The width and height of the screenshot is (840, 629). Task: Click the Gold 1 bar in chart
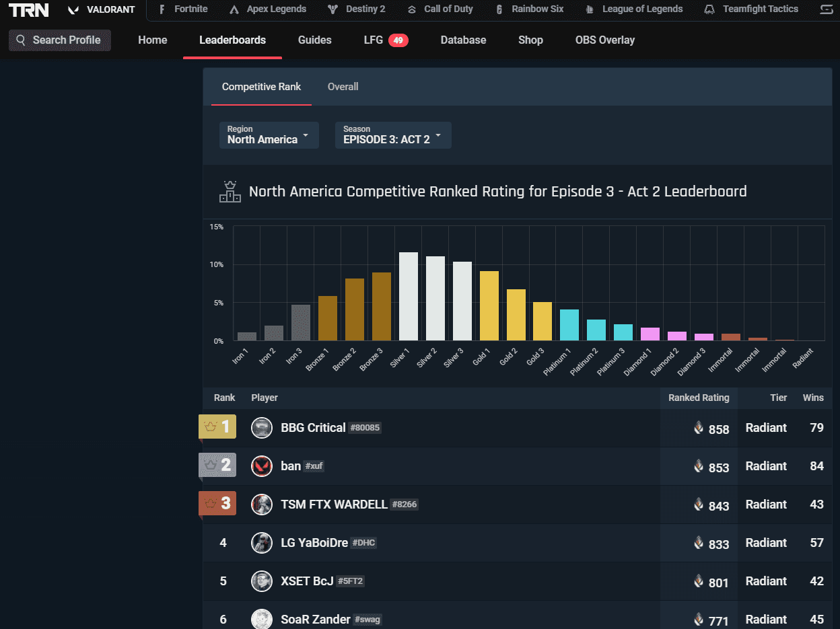489,306
